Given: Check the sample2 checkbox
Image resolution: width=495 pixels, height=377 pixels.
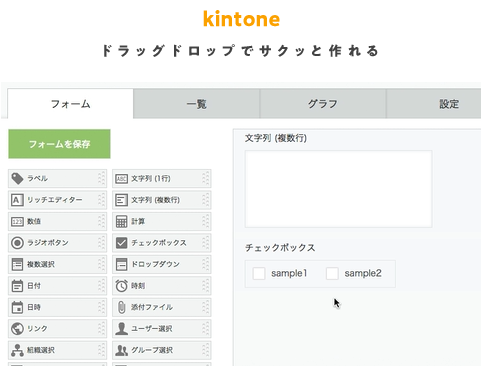Looking at the screenshot, I should click(332, 274).
